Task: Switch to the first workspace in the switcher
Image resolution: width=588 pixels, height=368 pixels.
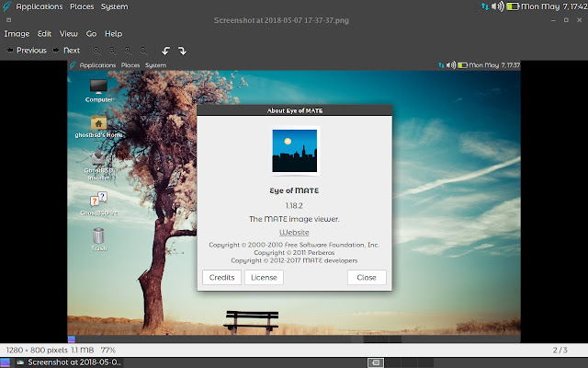Action: [376, 362]
